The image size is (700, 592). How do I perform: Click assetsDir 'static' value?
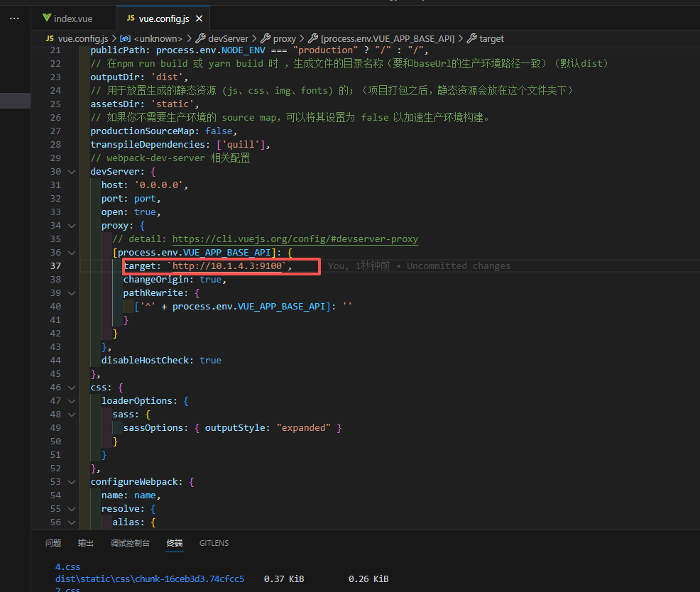[x=173, y=104]
